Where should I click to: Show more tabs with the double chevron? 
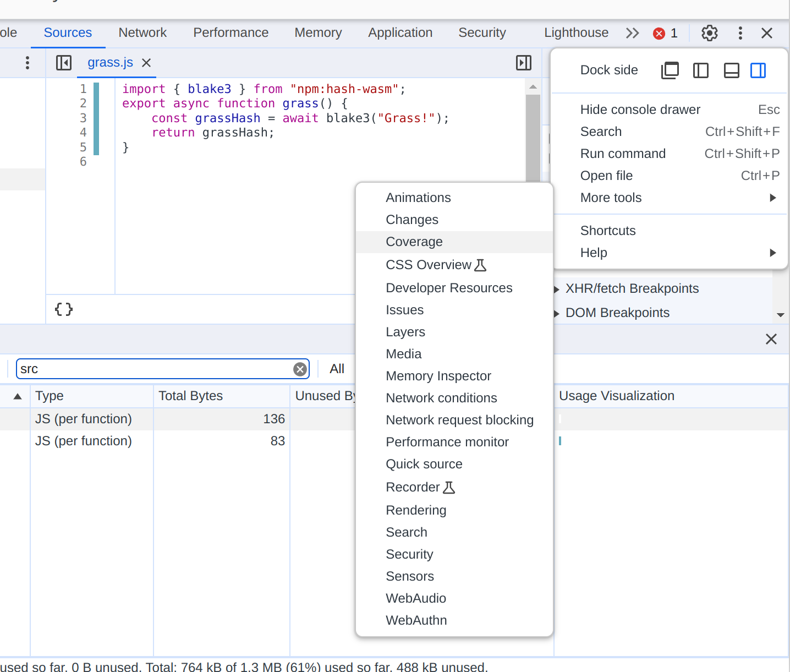(x=633, y=33)
